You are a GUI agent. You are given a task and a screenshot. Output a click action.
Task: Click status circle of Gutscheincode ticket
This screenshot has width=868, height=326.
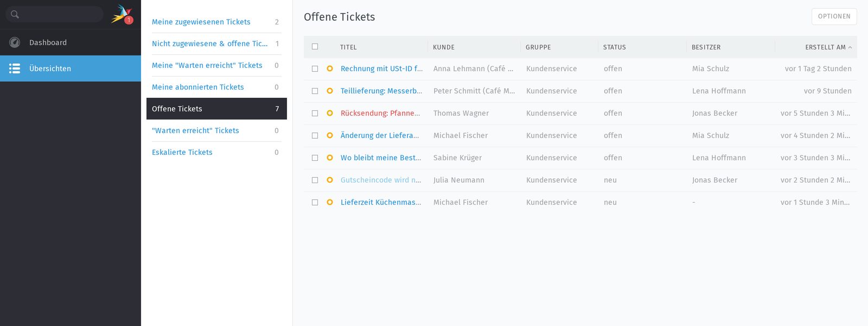330,180
